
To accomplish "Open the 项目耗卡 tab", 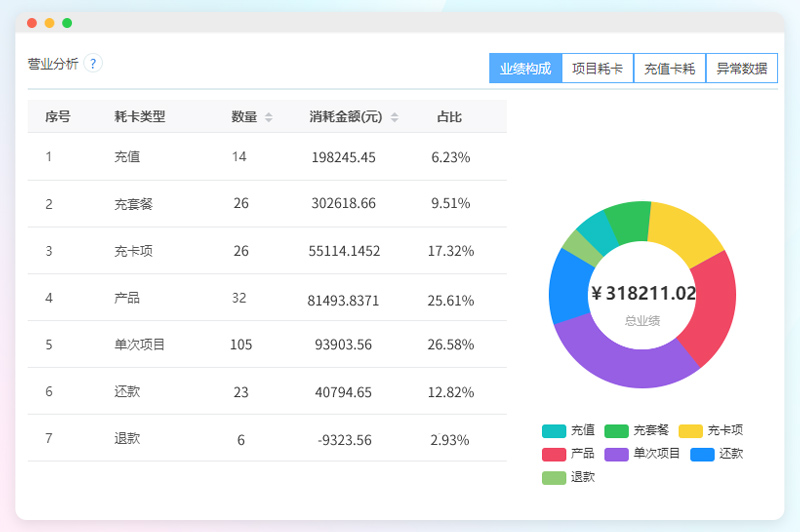I will [597, 69].
